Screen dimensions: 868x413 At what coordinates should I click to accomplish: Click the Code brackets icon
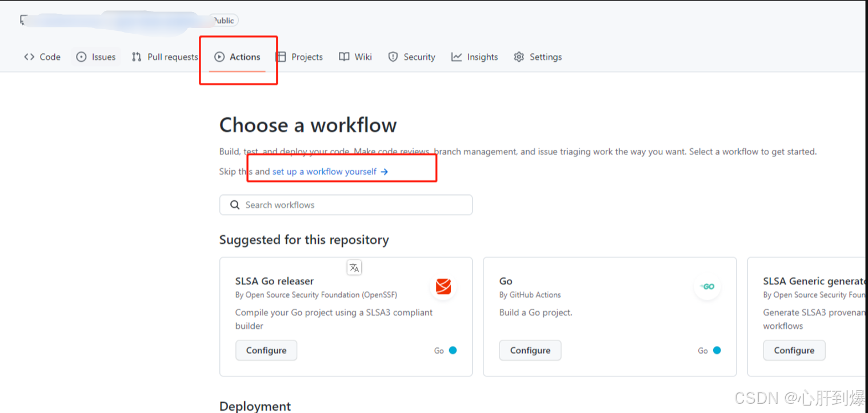pos(29,57)
